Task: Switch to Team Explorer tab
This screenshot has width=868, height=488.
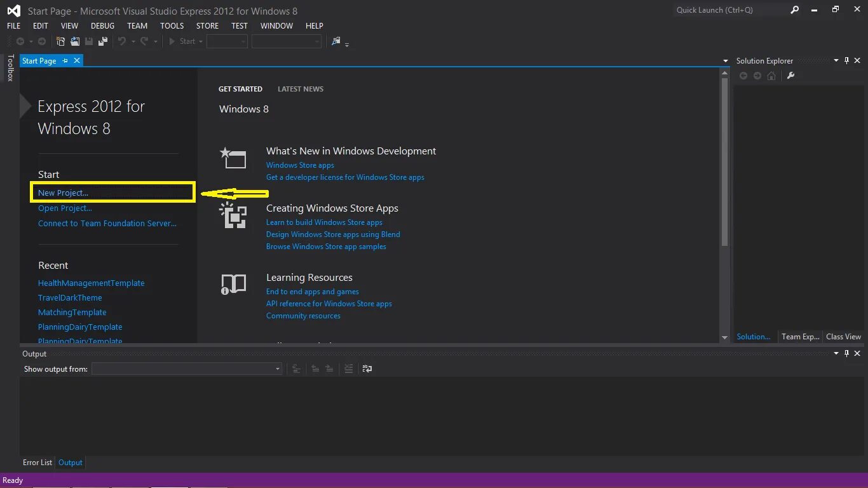Action: point(800,337)
